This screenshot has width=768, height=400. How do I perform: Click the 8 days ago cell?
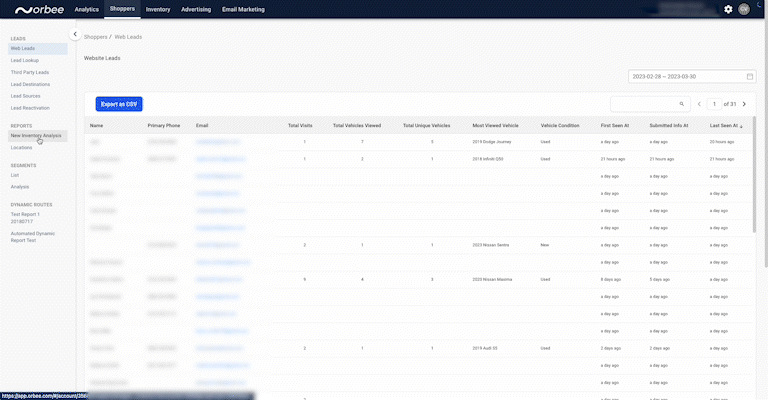click(x=611, y=280)
